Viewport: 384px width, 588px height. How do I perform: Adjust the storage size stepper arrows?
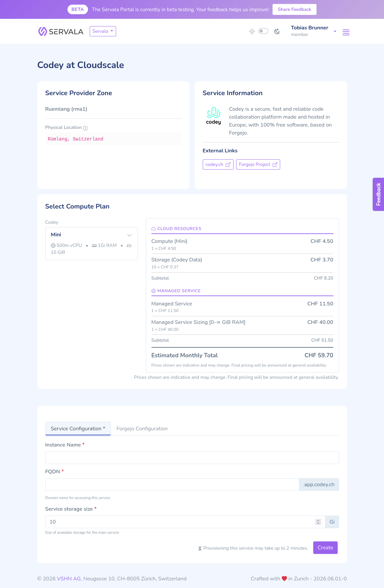pyautogui.click(x=318, y=522)
